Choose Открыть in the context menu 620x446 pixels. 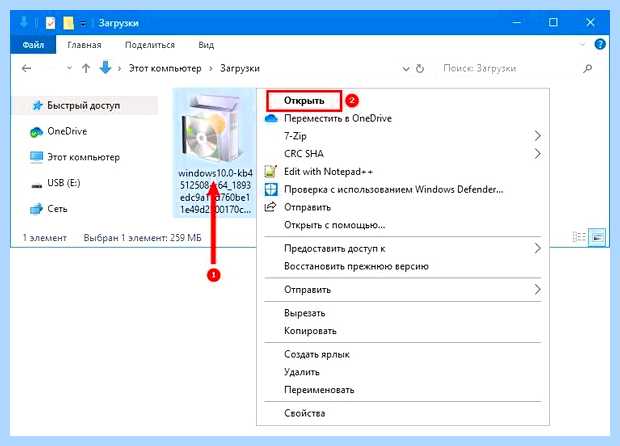[304, 100]
